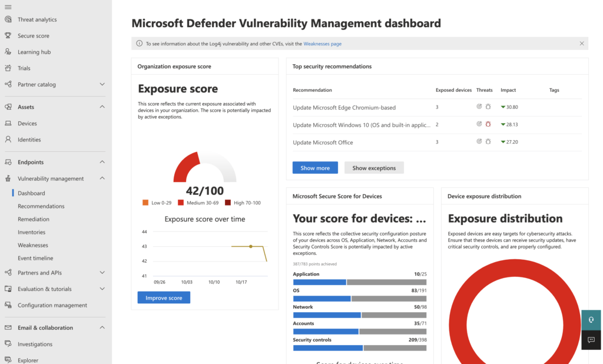The height and width of the screenshot is (364, 603).
Task: Click the exploit icon beside Microsoft Edge recommendation
Action: [480, 107]
